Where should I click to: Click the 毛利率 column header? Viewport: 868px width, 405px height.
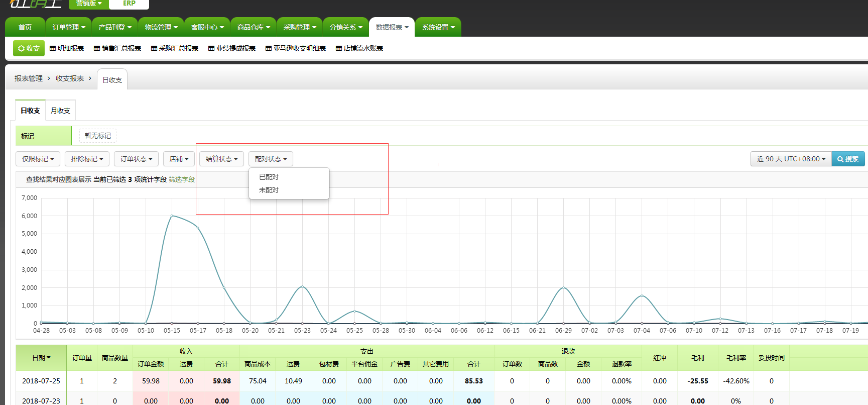click(x=736, y=358)
